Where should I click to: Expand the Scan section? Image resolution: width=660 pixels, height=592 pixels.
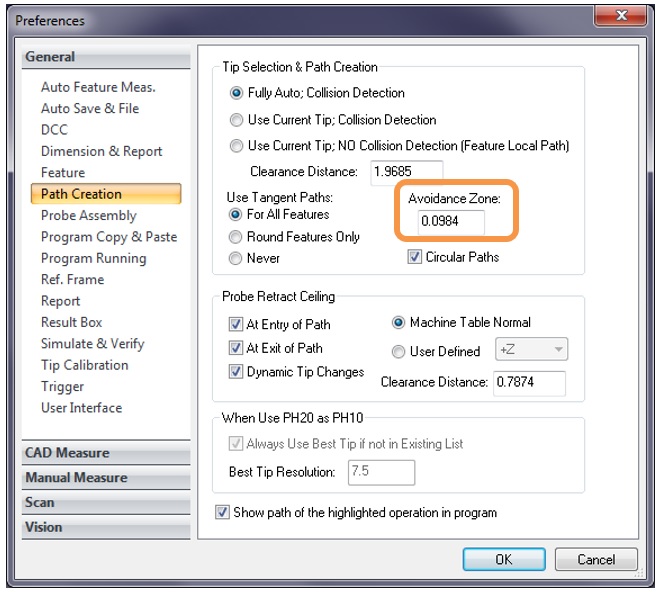point(106,502)
